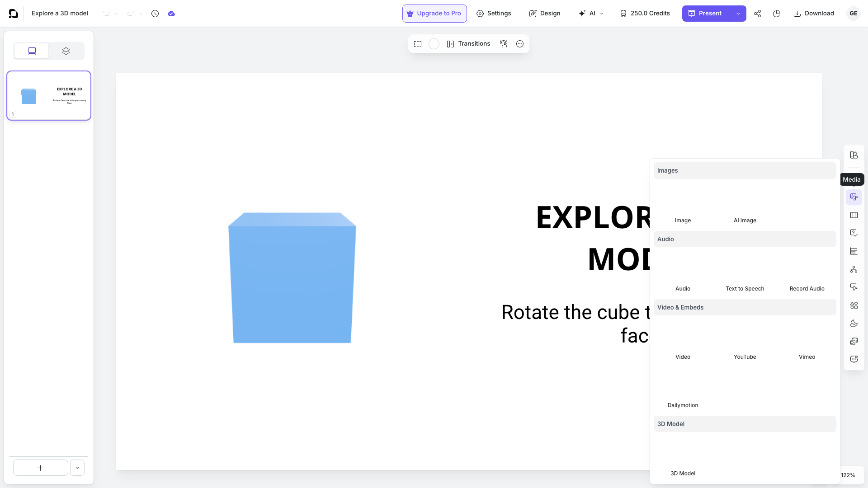Open the comment bubble icon in sidebar
Viewport: 868px width, 488px height.
(x=854, y=360)
